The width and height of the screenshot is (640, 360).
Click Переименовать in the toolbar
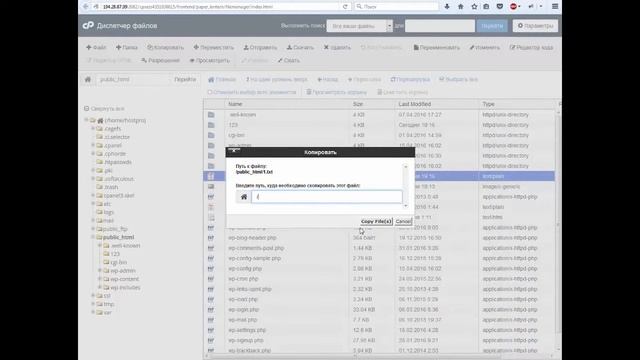436,47
